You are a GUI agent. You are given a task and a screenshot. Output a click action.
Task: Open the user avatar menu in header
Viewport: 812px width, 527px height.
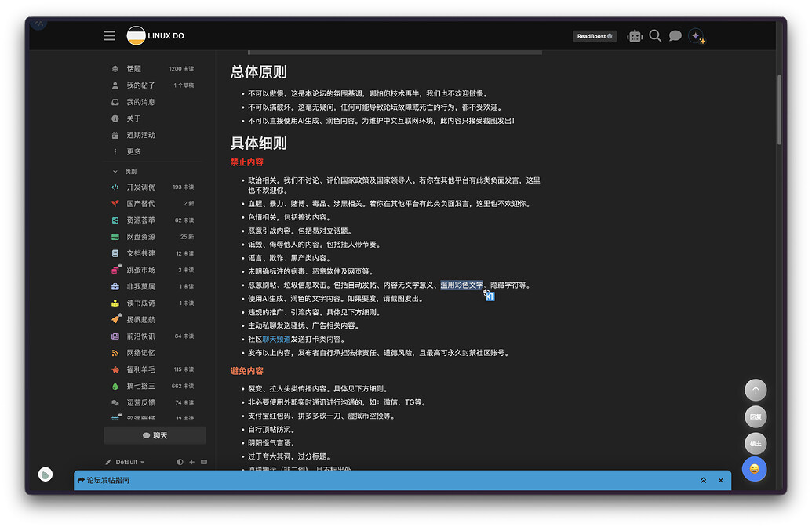(696, 36)
